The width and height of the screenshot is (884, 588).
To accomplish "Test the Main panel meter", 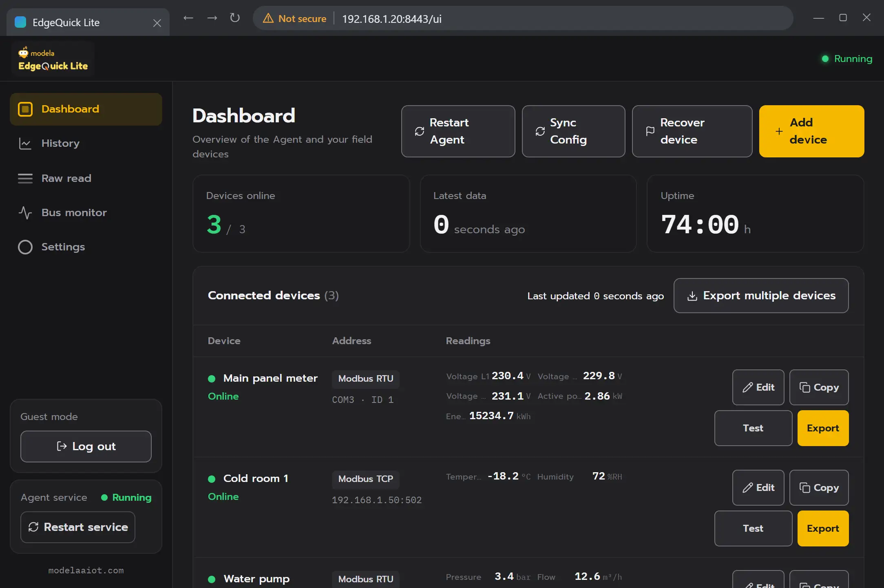I will 753,428.
